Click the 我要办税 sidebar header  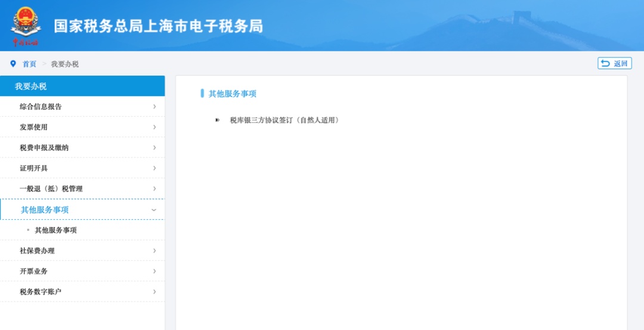pos(31,86)
